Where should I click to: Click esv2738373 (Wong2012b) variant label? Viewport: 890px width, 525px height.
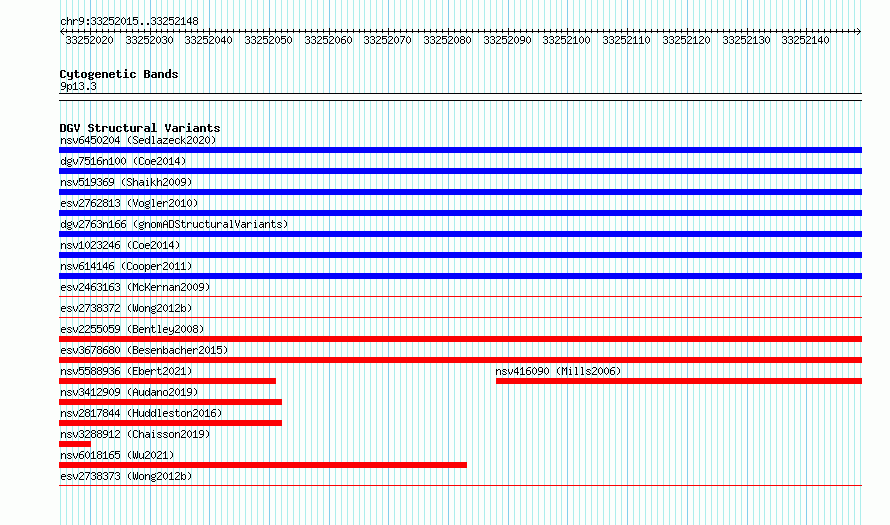126,476
